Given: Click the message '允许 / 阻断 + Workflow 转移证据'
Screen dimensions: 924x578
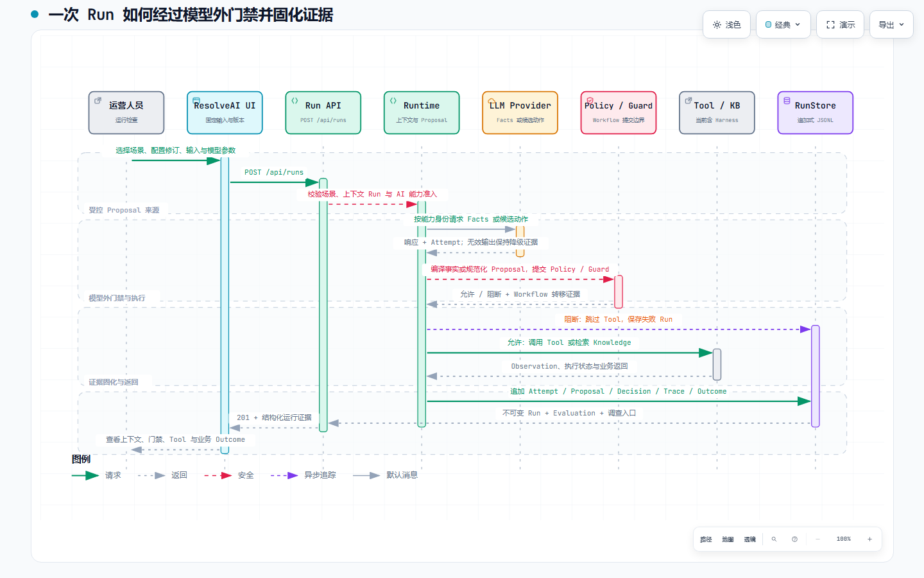Looking at the screenshot, I should pyautogui.click(x=520, y=294).
